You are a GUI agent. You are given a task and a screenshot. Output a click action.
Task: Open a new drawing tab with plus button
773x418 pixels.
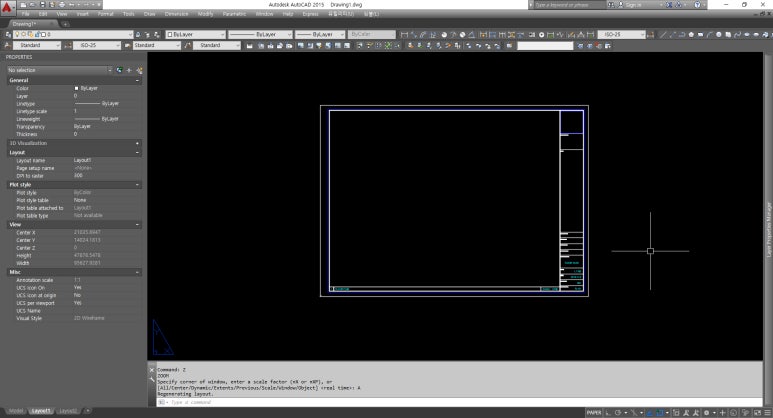pyautogui.click(x=65, y=24)
